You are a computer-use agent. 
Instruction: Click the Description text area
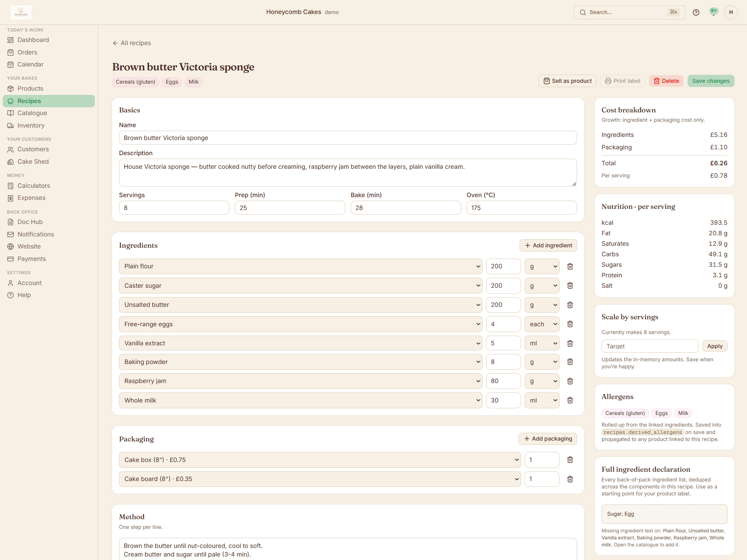pos(348,173)
